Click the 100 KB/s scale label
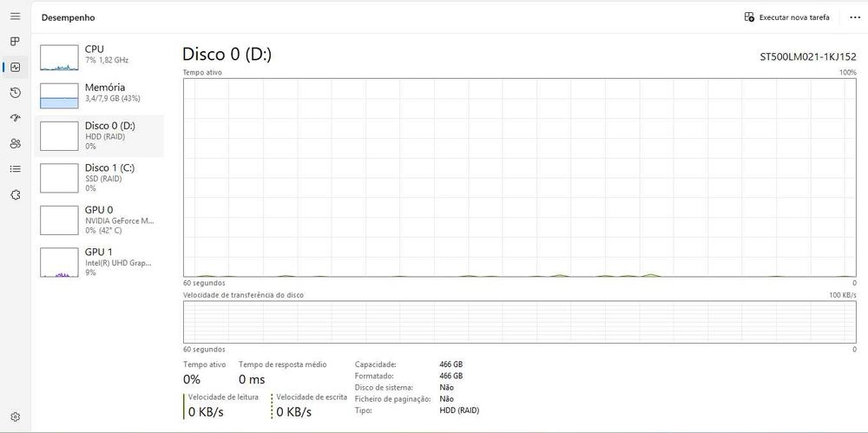The height and width of the screenshot is (433, 868). [x=843, y=295]
